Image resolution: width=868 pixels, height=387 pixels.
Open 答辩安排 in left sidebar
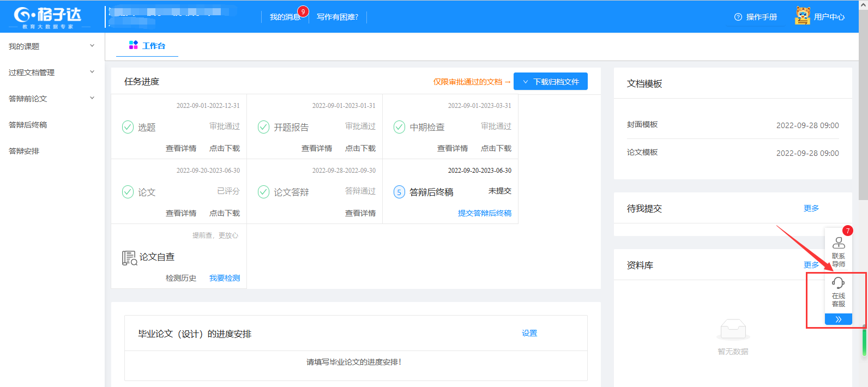pyautogui.click(x=24, y=151)
